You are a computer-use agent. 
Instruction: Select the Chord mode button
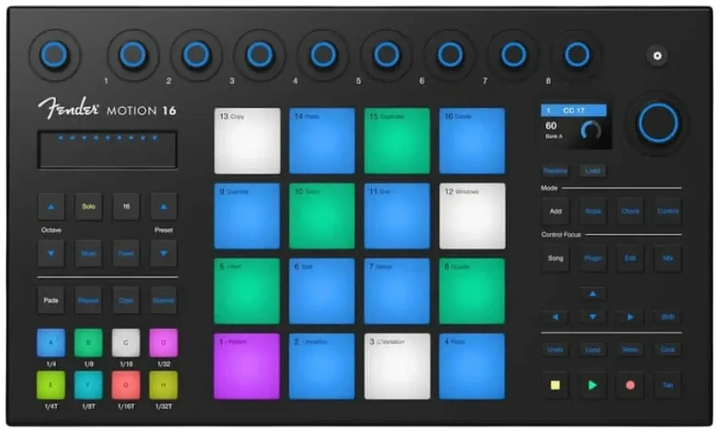[630, 211]
